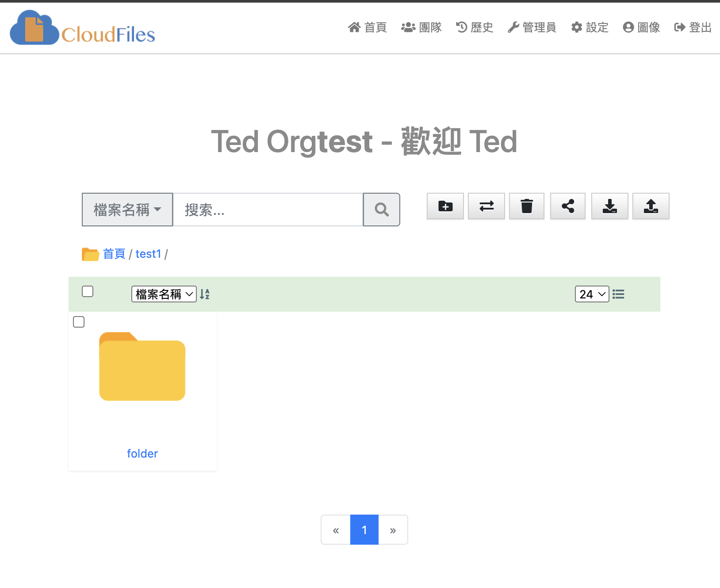Open the folder name link
This screenshot has height=588, width=720.
point(142,454)
